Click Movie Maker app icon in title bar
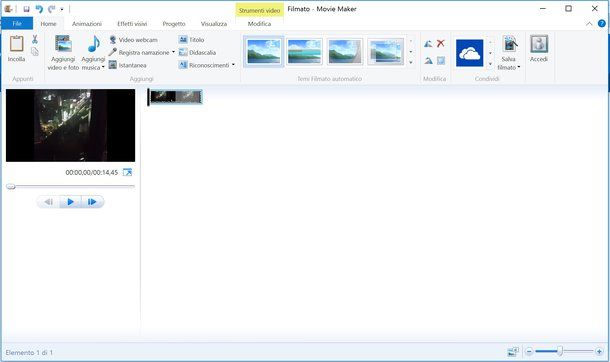The width and height of the screenshot is (610, 362). pyautogui.click(x=8, y=9)
